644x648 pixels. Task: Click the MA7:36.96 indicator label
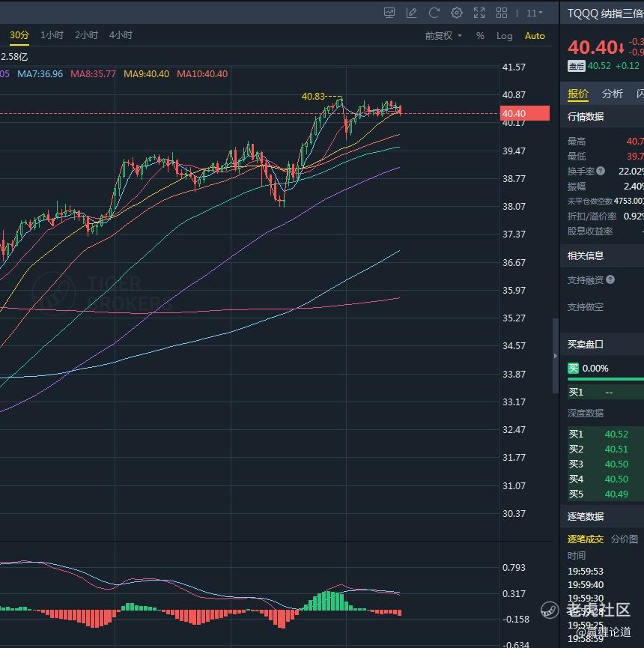click(40, 74)
